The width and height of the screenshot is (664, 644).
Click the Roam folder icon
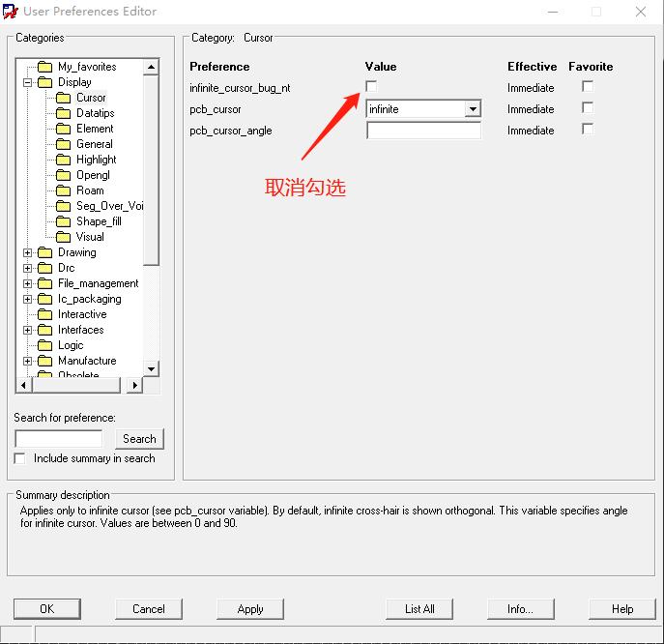point(64,190)
